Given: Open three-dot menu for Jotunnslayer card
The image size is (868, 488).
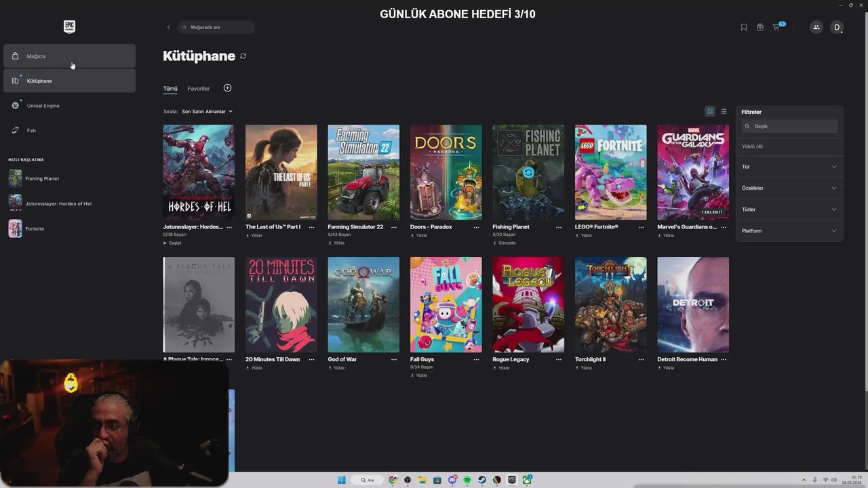Looking at the screenshot, I should click(229, 227).
